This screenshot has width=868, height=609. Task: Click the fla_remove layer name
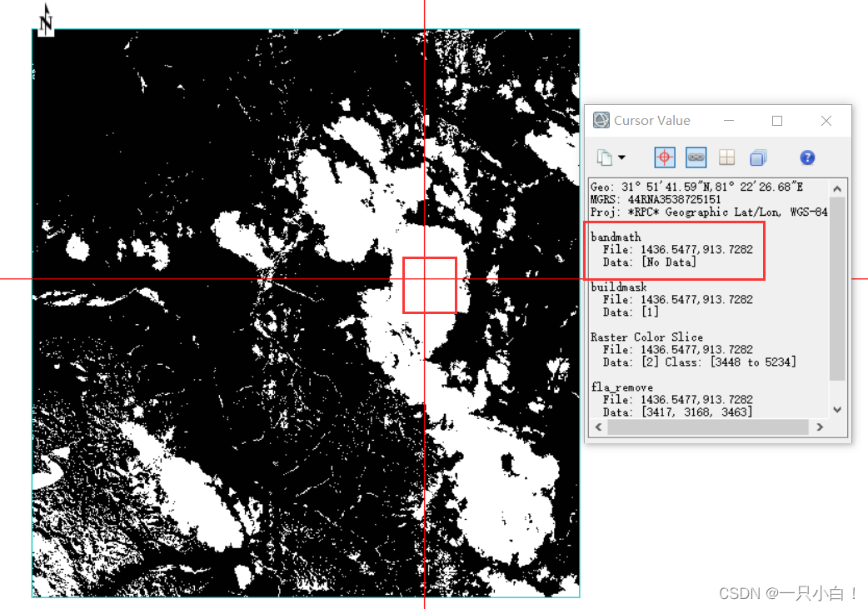[x=621, y=387]
